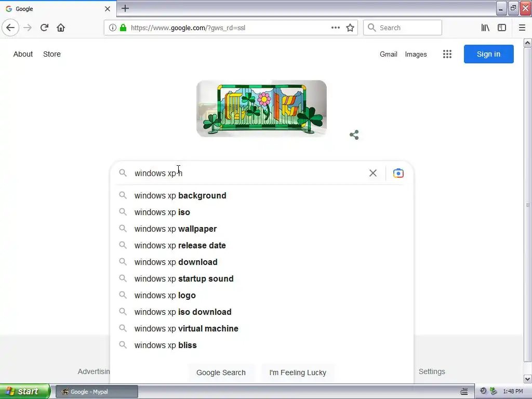Open the Images link
Screen dimensions: 532x399
pos(416,54)
